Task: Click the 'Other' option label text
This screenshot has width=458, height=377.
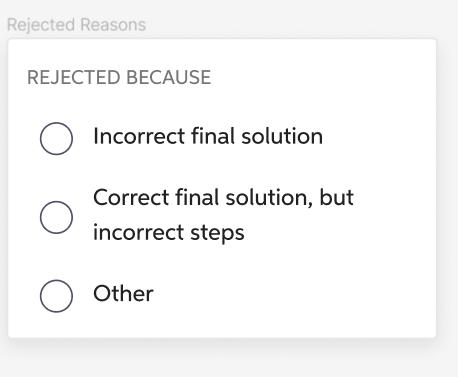Action: [123, 293]
